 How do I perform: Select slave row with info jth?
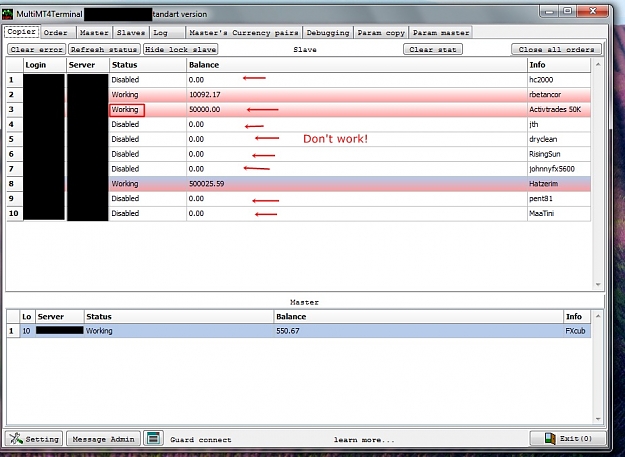click(299, 124)
